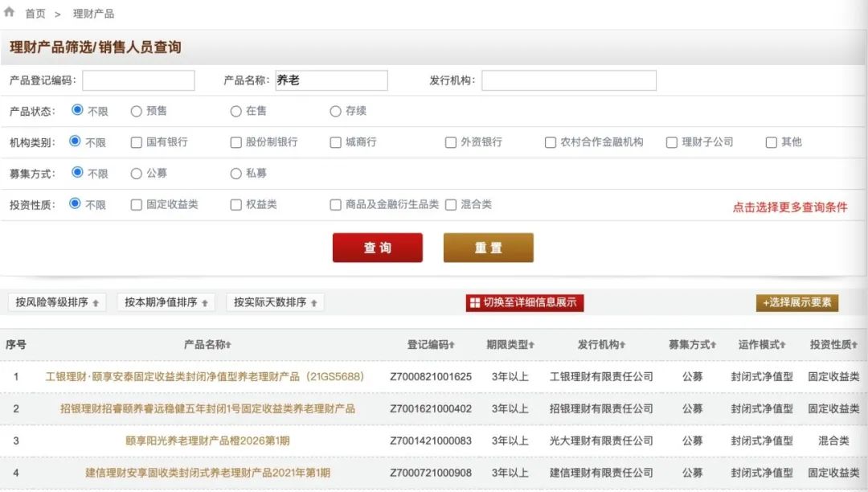The width and height of the screenshot is (868, 492).
Task: Select 私募 fundraising method
Action: pyautogui.click(x=235, y=174)
